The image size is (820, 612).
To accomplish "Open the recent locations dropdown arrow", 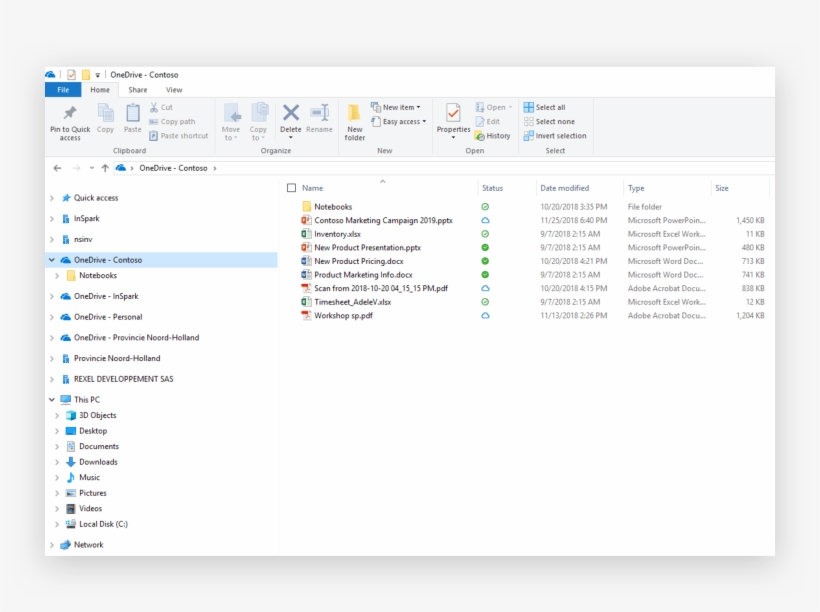I will (92, 168).
